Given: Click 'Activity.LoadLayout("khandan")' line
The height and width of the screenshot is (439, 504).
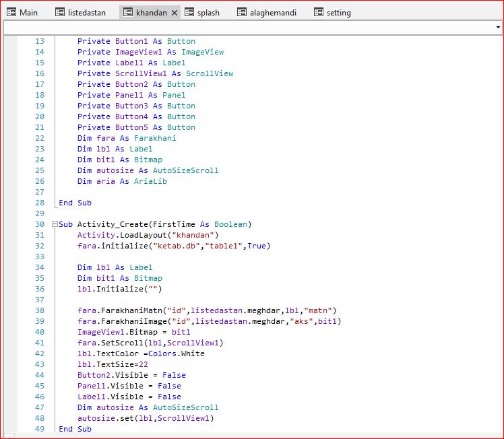Looking at the screenshot, I should point(148,235).
